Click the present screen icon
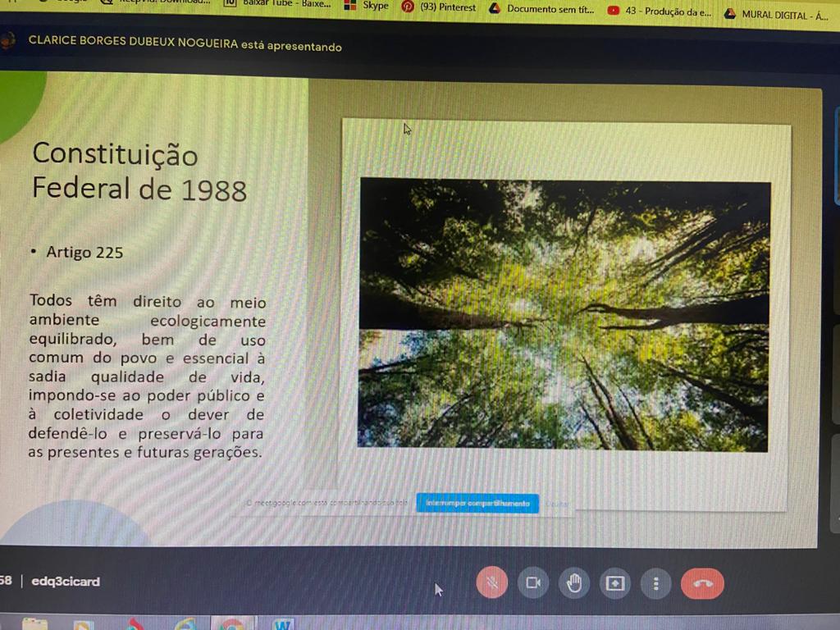Image resolution: width=840 pixels, height=630 pixels. [x=615, y=583]
